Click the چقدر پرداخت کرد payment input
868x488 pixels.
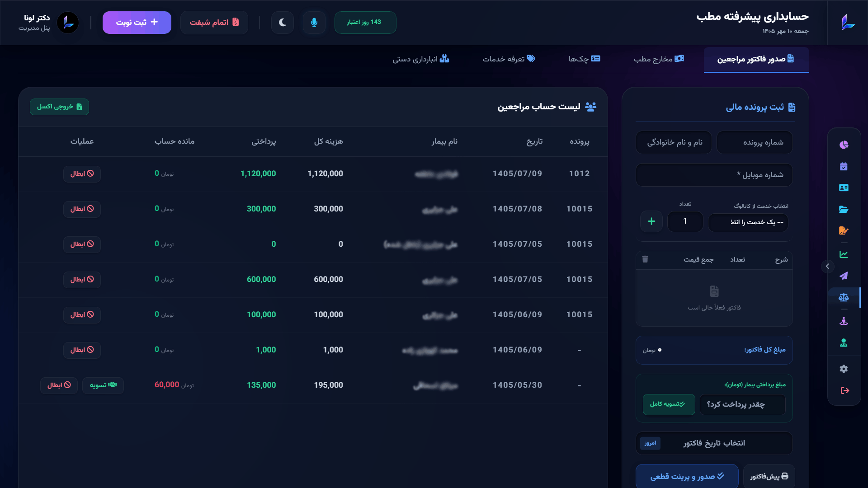click(x=743, y=404)
